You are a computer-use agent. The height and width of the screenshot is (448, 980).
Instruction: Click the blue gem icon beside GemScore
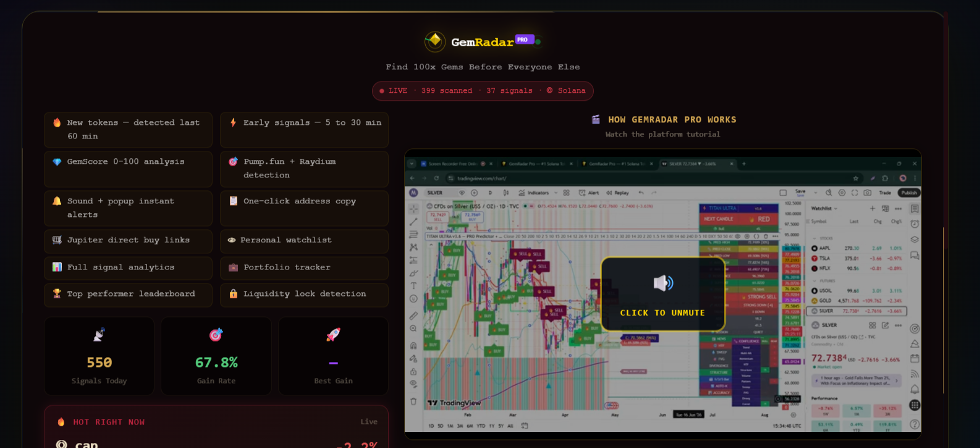tap(57, 162)
